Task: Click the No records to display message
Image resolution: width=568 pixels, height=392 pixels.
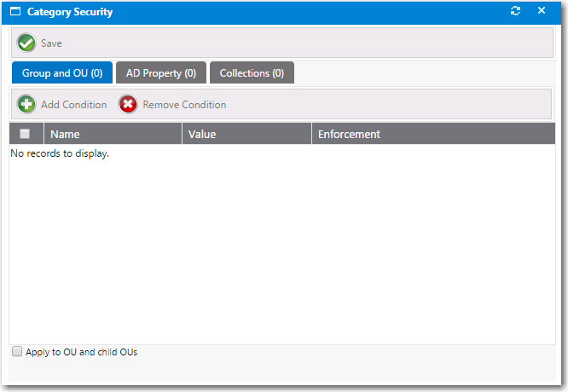Action: (60, 154)
